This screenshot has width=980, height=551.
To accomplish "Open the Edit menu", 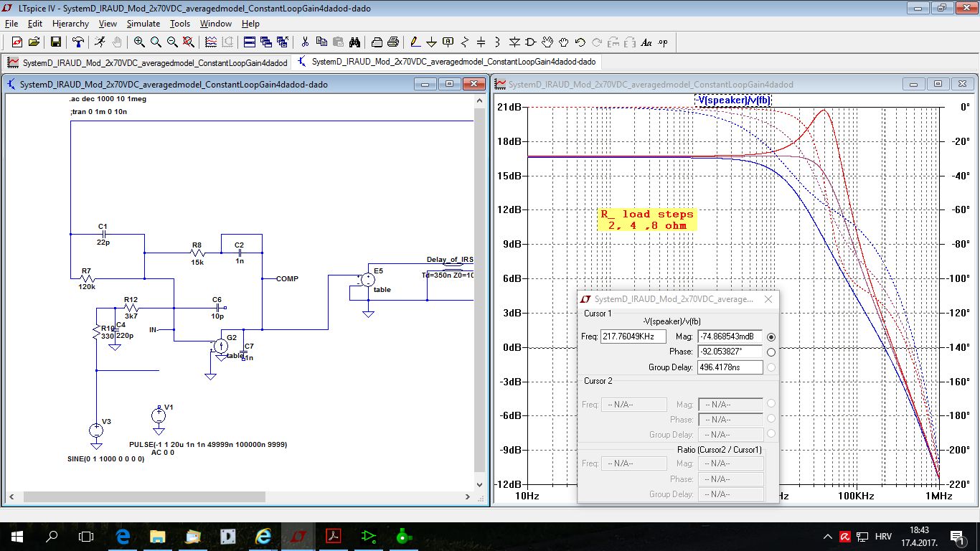I will pyautogui.click(x=35, y=24).
